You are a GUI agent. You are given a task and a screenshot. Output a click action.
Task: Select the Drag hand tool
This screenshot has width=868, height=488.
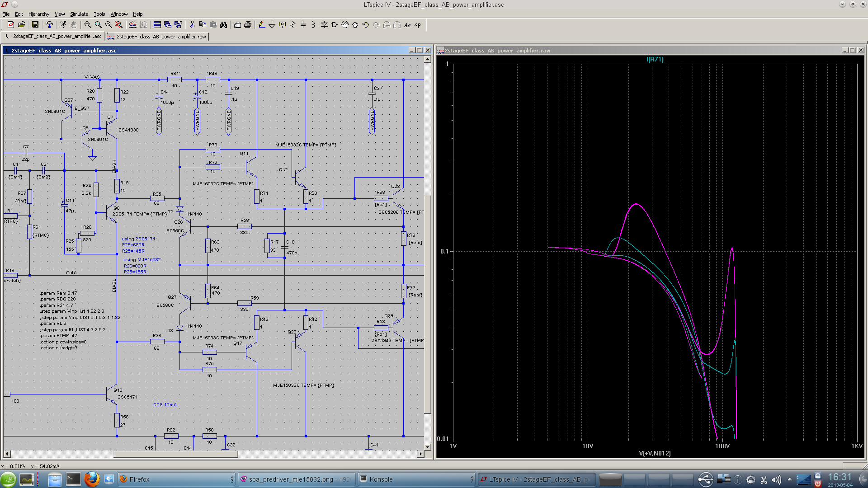(355, 25)
